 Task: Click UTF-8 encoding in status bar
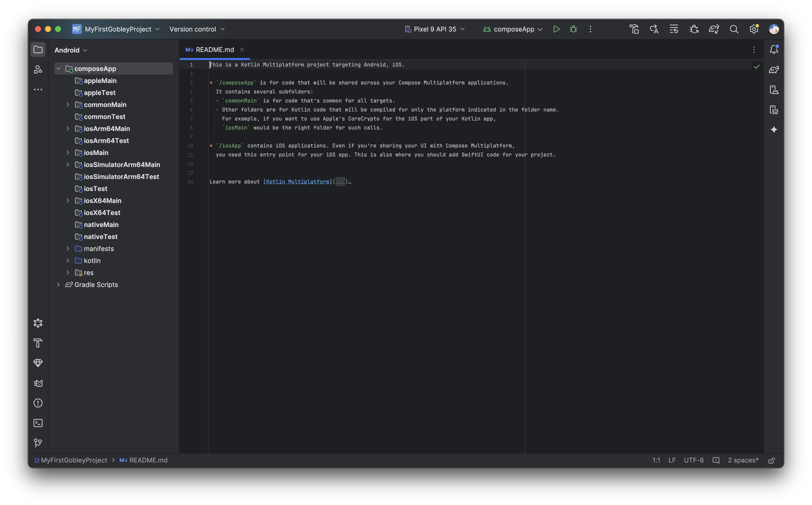coord(693,460)
